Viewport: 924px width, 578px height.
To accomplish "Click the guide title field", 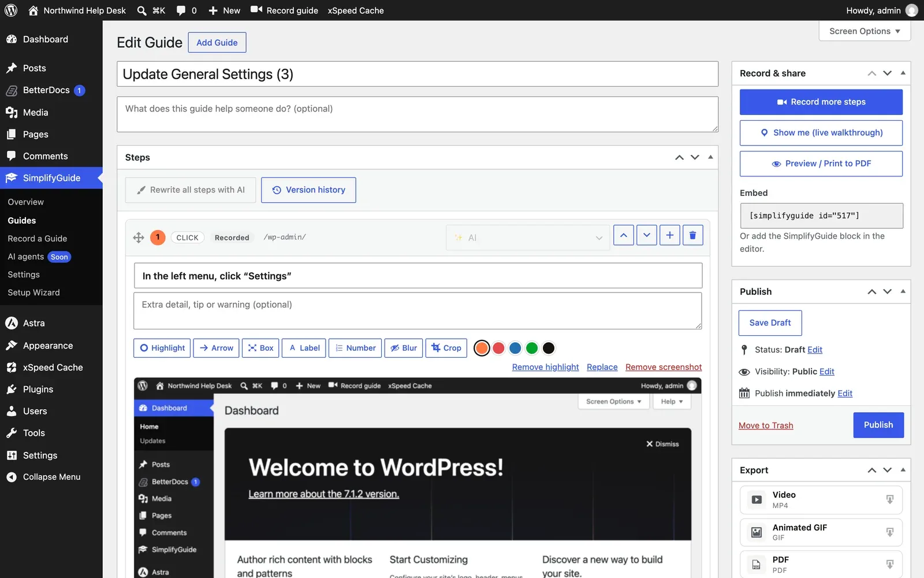I will point(418,74).
